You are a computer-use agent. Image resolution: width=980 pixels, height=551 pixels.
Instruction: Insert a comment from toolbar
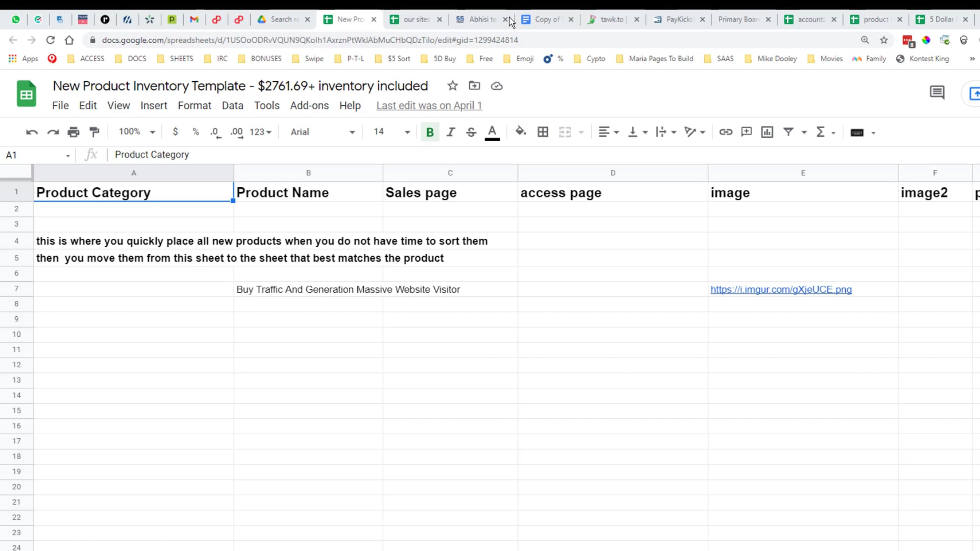pos(746,132)
